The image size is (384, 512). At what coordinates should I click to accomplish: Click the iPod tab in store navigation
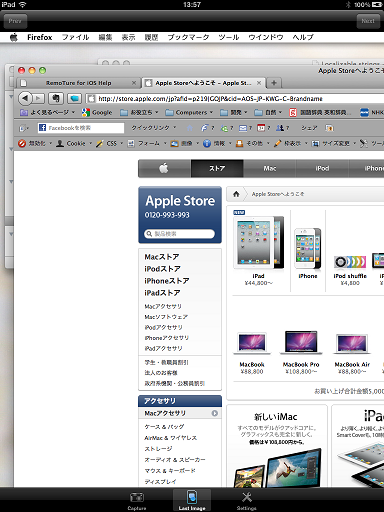(322, 168)
